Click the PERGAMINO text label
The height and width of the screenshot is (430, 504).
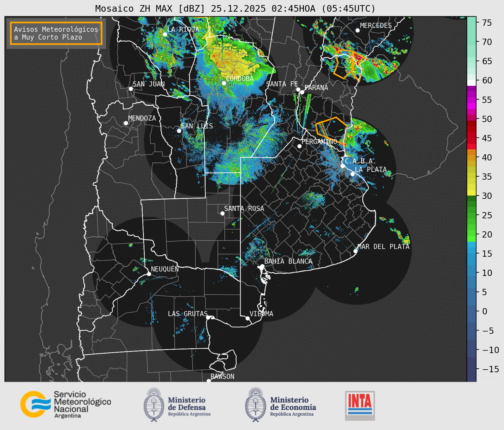(x=319, y=141)
